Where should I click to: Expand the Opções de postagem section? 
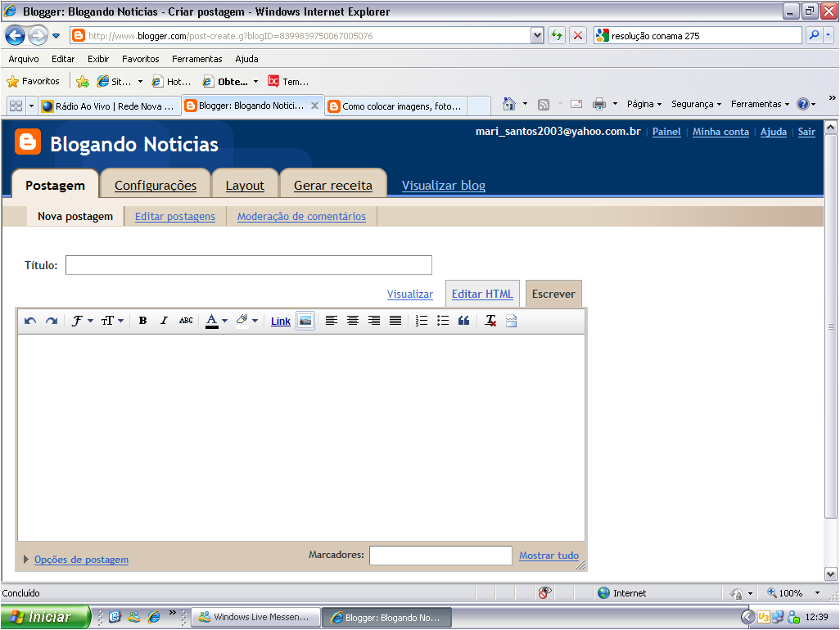coord(81,560)
